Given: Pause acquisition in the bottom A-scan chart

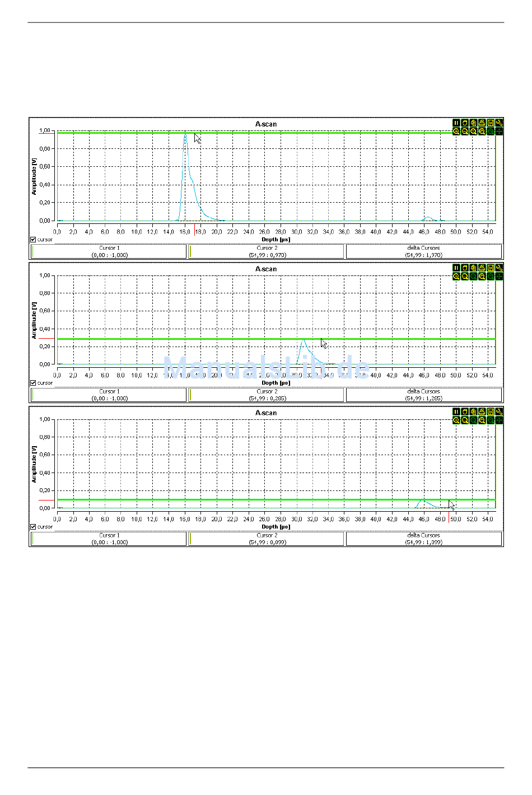Looking at the screenshot, I should coord(456,411).
